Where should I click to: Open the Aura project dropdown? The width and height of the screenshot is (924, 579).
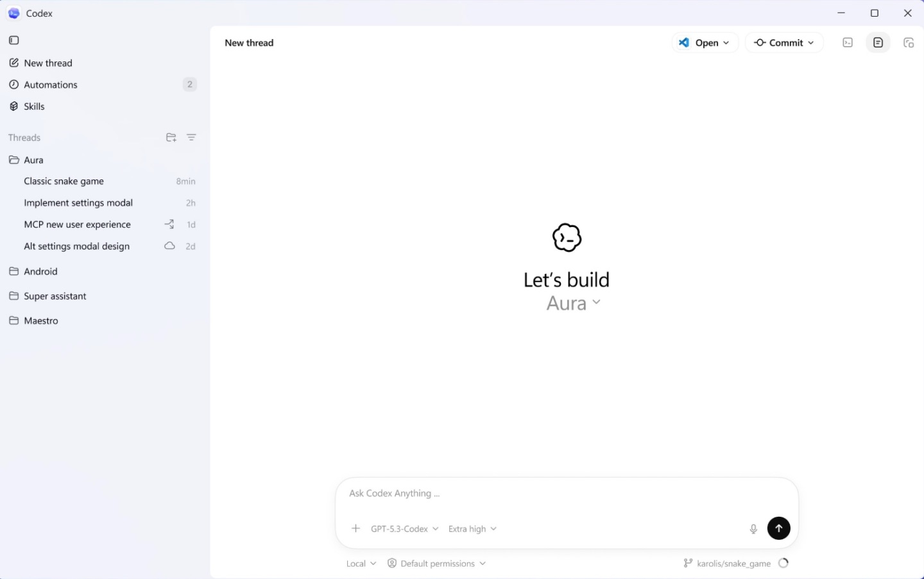573,303
